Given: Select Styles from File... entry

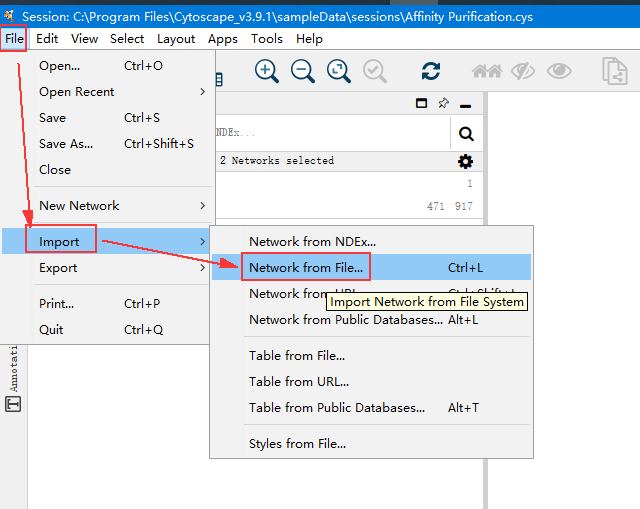Looking at the screenshot, I should point(298,443).
